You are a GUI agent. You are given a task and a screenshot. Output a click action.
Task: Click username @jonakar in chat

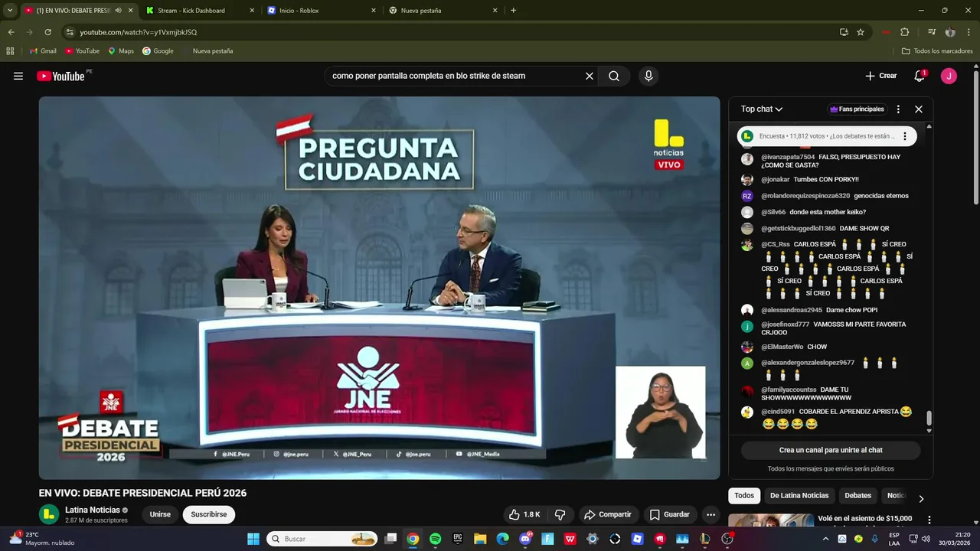(x=775, y=179)
